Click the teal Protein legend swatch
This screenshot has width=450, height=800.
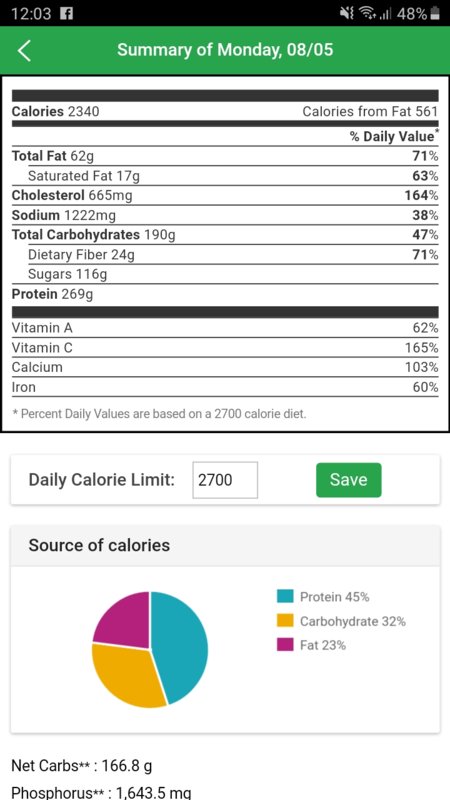point(285,596)
